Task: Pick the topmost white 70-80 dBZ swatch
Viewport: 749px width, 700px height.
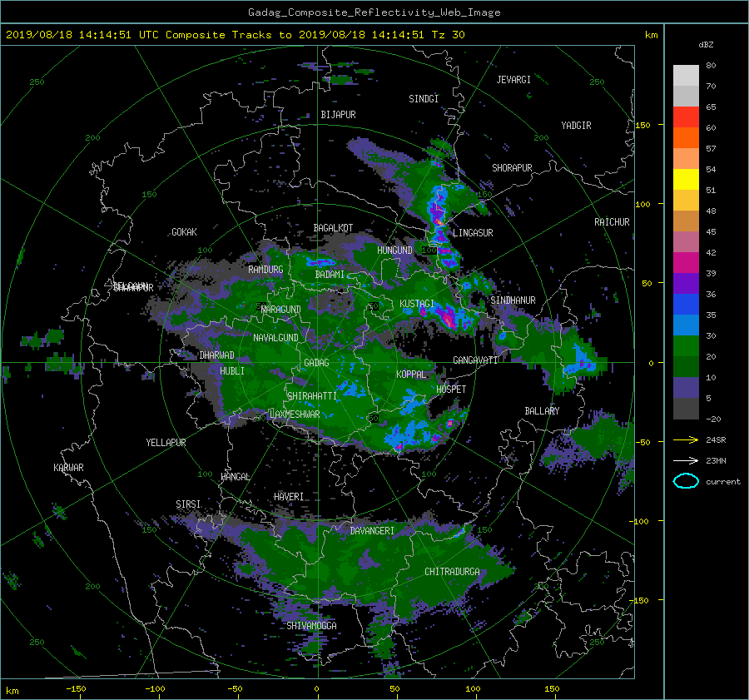Action: click(x=686, y=76)
